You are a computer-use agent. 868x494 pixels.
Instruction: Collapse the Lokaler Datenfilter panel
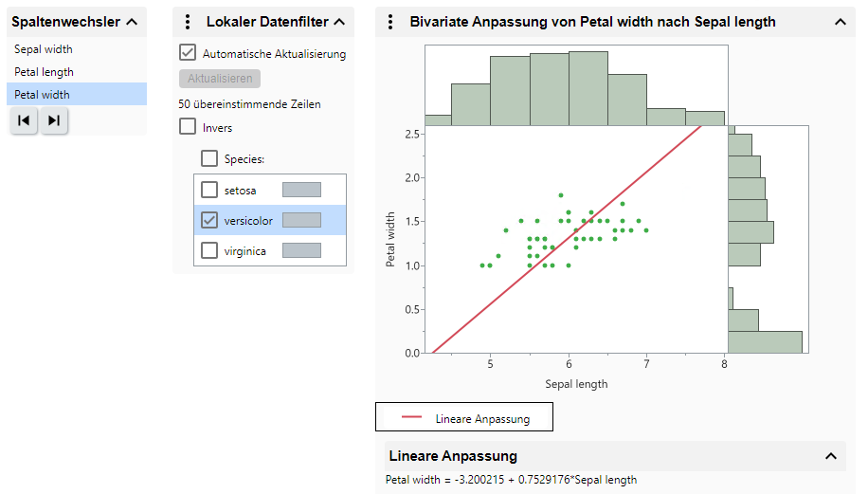tap(338, 22)
